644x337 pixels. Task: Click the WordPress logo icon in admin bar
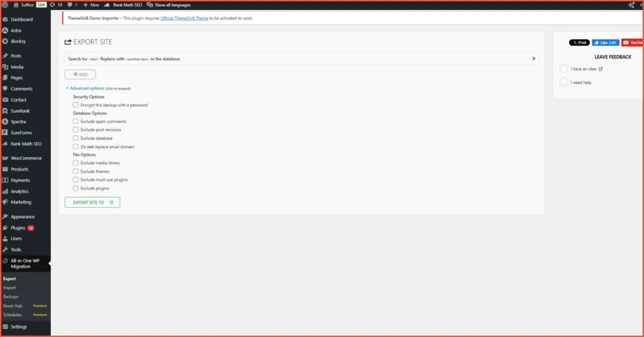pyautogui.click(x=5, y=5)
